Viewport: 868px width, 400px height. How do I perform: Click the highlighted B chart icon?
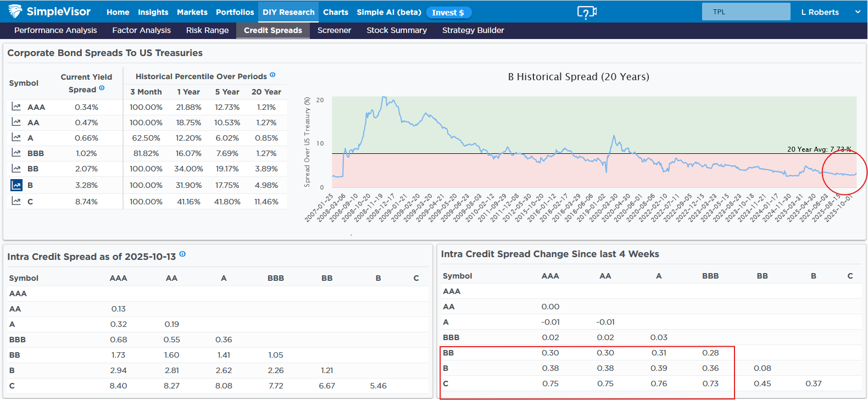(16, 185)
